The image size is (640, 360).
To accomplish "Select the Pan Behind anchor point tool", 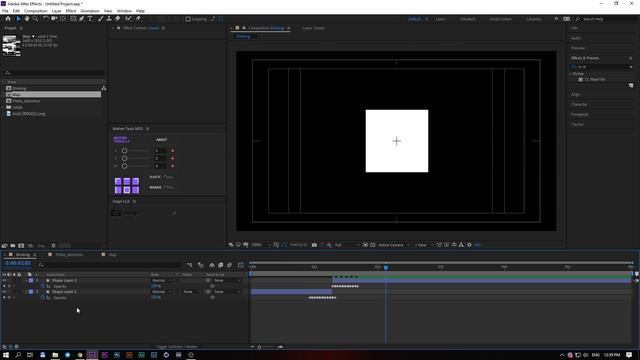I will (x=63, y=19).
